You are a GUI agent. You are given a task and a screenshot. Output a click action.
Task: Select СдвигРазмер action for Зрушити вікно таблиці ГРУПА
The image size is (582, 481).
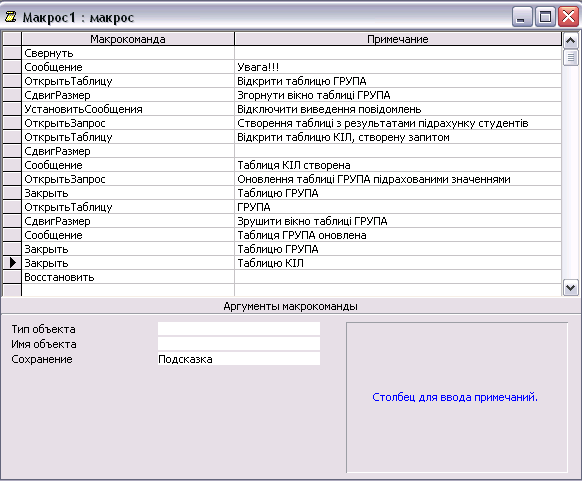pos(128,221)
